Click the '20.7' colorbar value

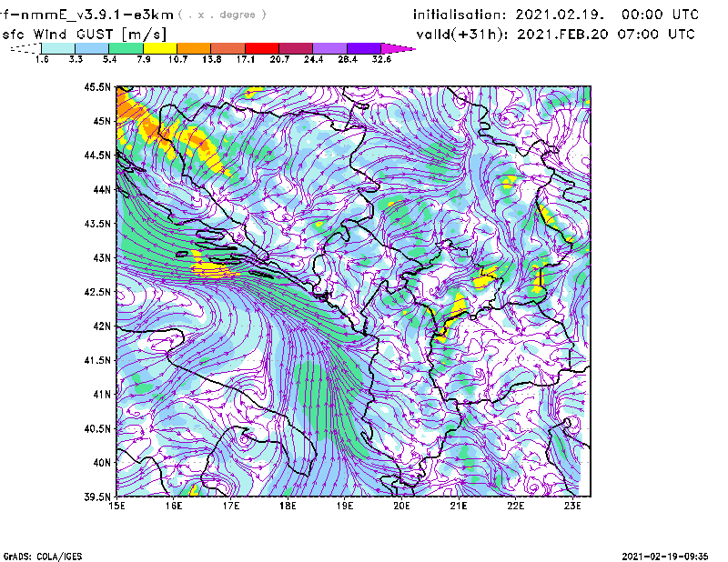[x=279, y=59]
